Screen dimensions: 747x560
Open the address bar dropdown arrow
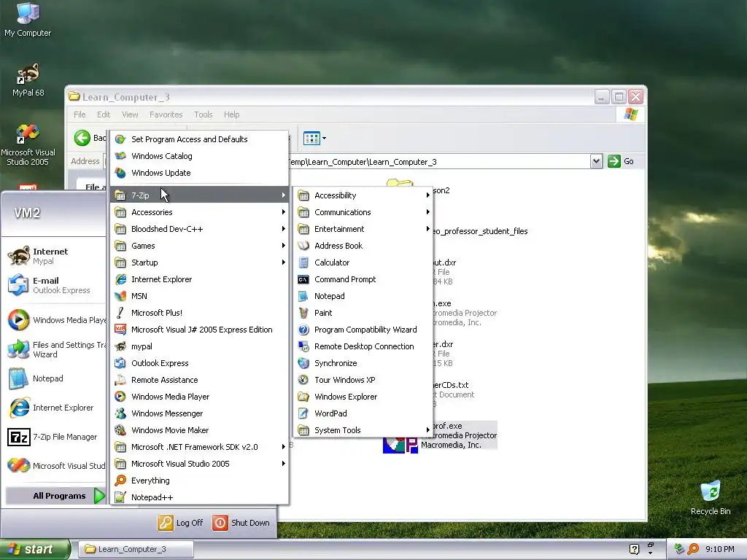(x=596, y=161)
